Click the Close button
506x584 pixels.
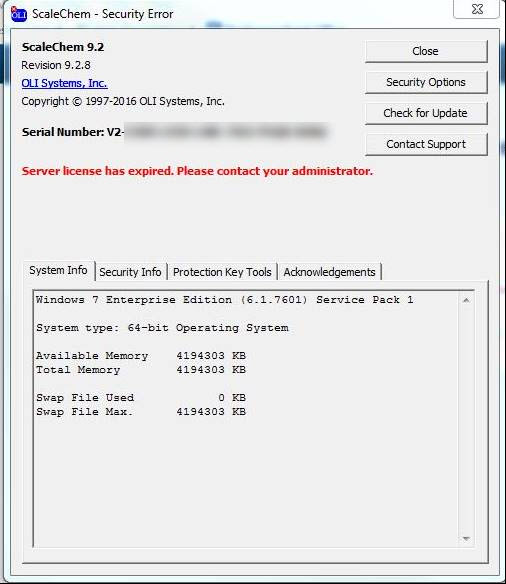[x=426, y=51]
